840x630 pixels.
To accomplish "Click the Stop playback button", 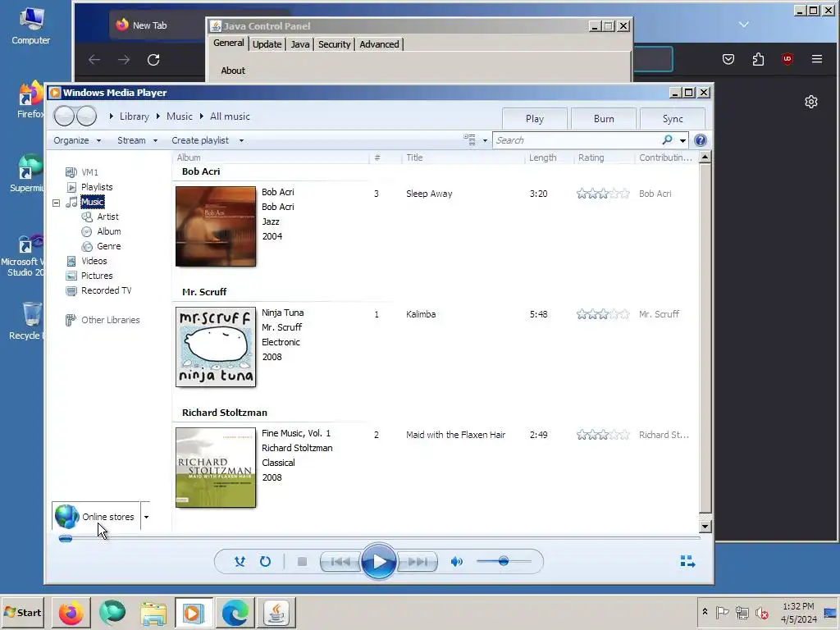I will (302, 561).
